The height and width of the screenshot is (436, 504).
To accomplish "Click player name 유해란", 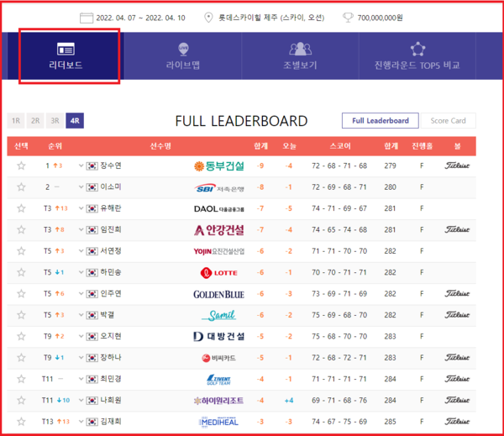I will click(111, 208).
